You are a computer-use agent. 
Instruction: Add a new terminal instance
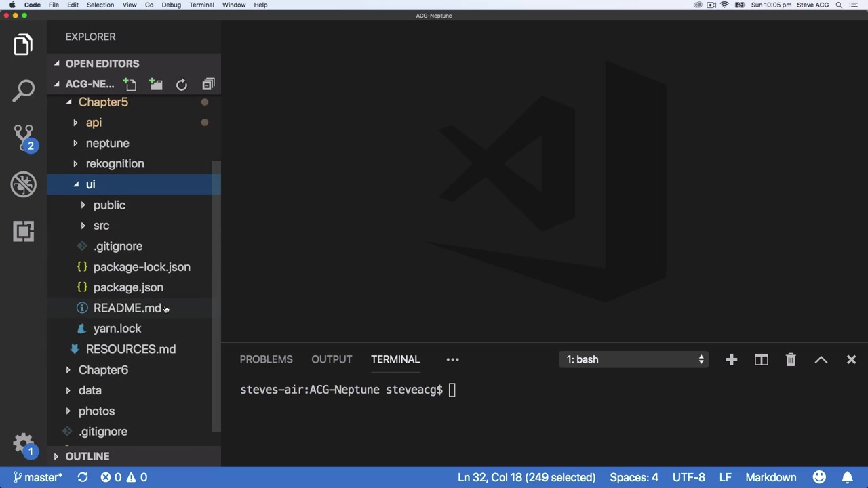point(731,359)
